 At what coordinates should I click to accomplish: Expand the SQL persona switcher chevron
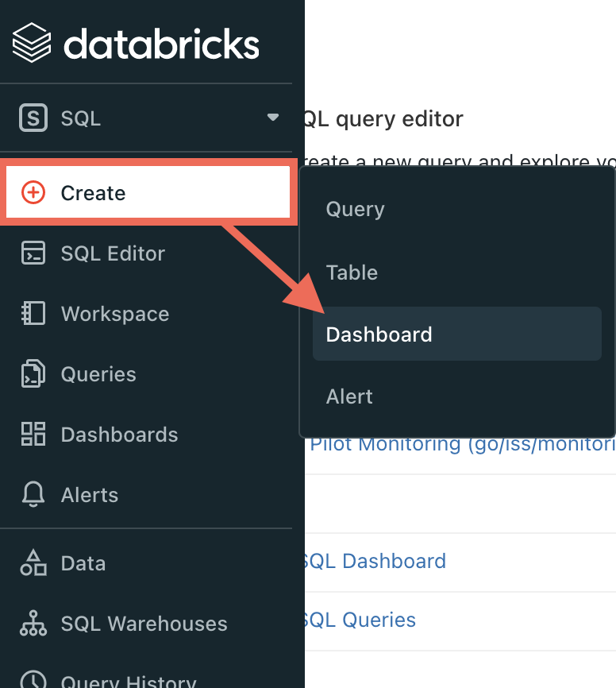(273, 118)
